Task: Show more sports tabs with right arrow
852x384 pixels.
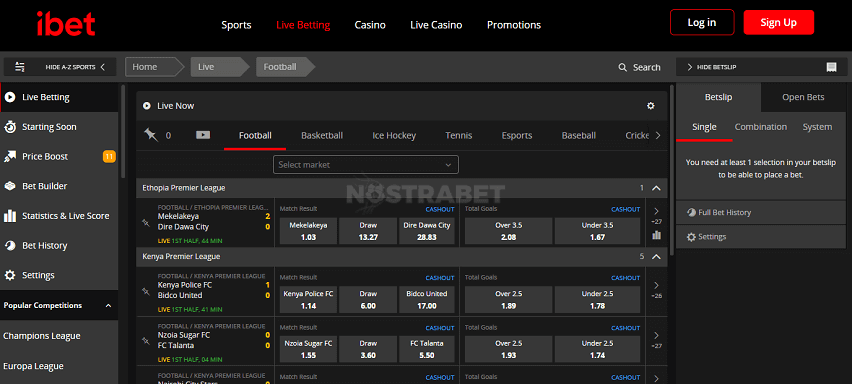Action: click(658, 136)
